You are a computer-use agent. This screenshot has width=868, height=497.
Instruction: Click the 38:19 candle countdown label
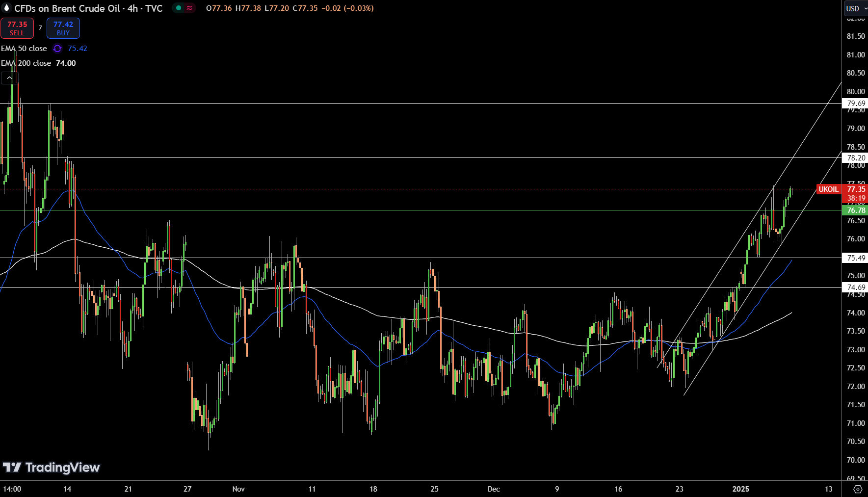pyautogui.click(x=856, y=199)
